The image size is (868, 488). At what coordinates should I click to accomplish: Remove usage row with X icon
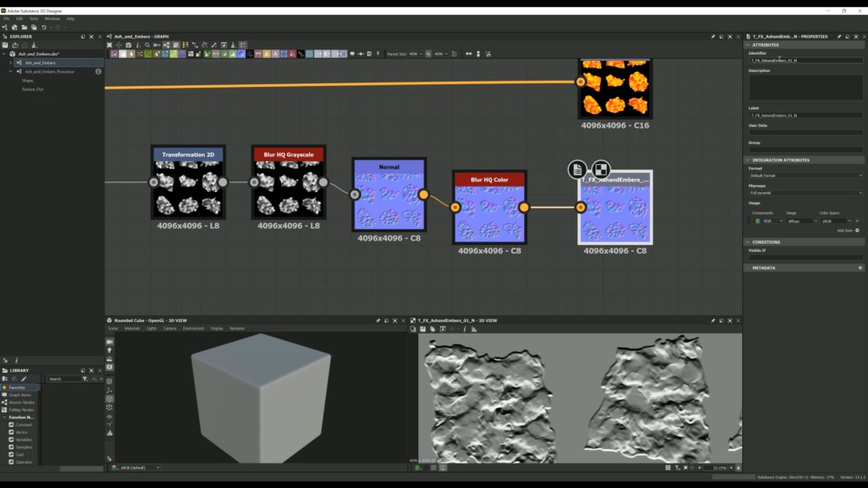point(858,221)
